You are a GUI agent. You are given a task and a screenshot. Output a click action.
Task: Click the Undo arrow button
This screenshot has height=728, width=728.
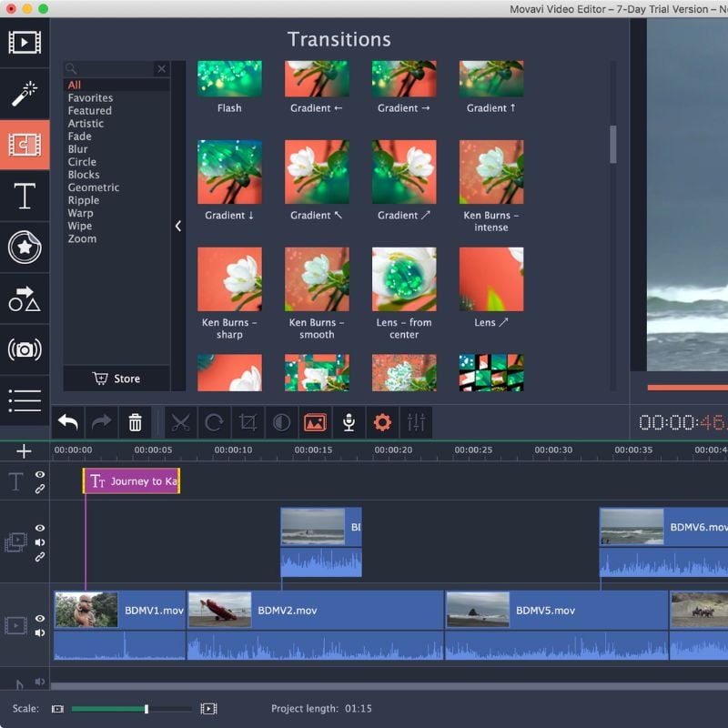tap(67, 422)
